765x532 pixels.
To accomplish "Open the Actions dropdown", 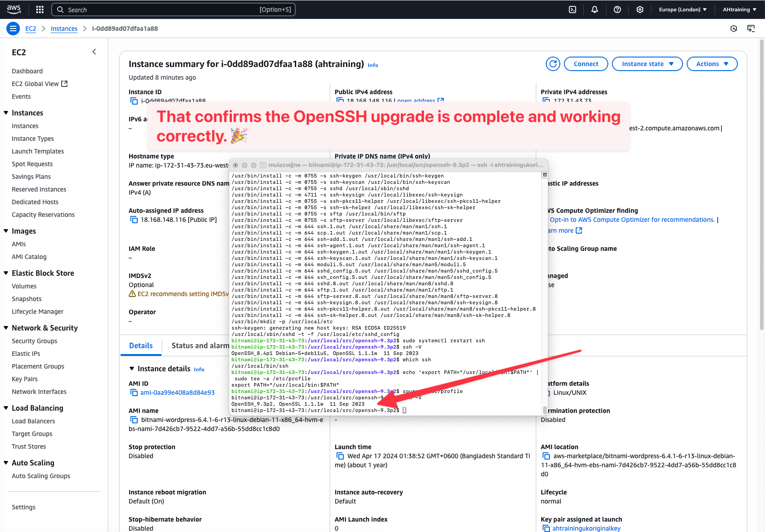I will (x=712, y=64).
